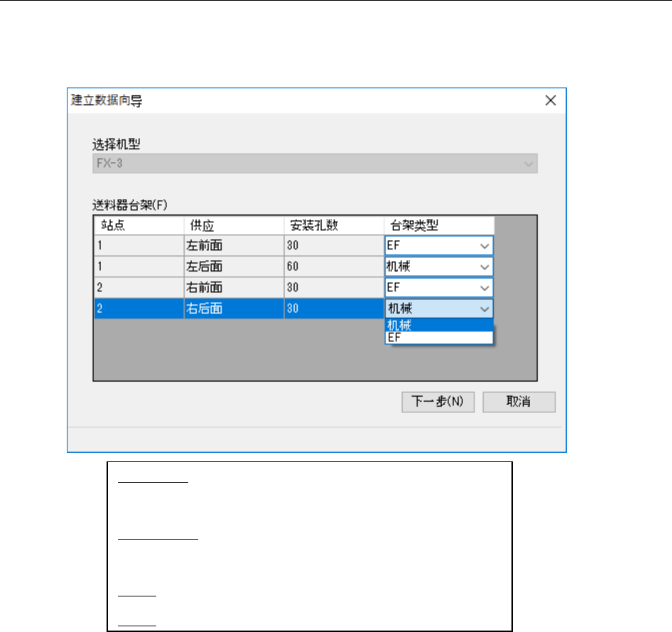This screenshot has width=672, height=632.
Task: Open the disabled FX-3 machine type dropdown
Action: click(315, 164)
